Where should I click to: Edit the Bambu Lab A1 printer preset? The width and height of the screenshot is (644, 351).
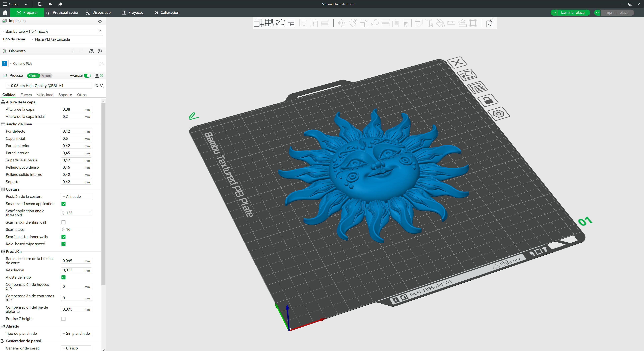point(99,32)
